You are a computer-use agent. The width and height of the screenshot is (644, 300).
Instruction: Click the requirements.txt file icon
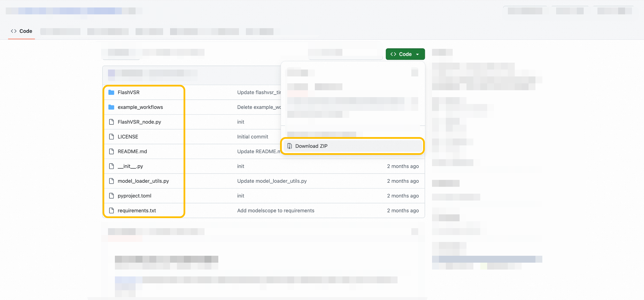pyautogui.click(x=111, y=211)
